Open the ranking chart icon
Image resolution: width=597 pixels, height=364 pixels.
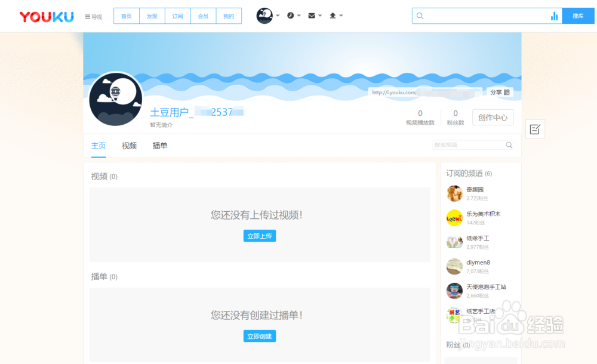[555, 16]
